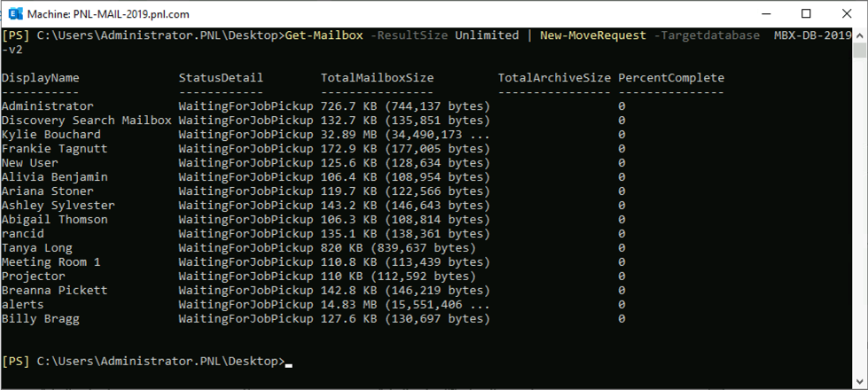Click the Billy Bragg display name
This screenshot has height=390, width=868.
coord(40,319)
